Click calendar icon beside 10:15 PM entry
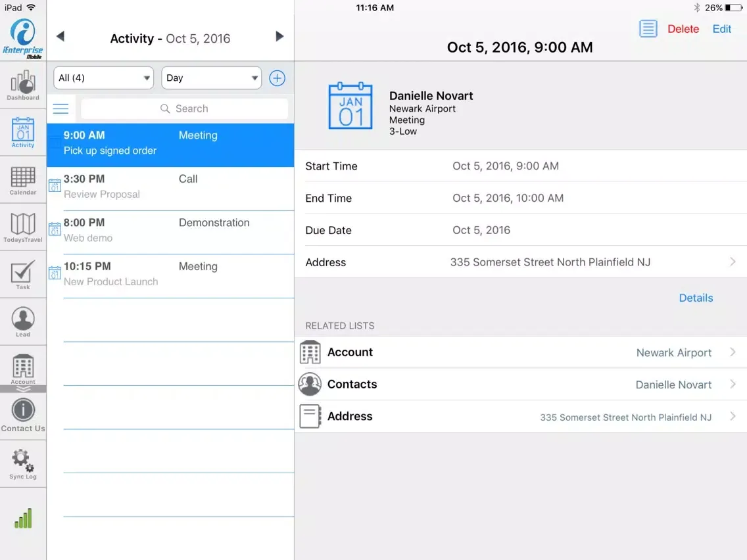The height and width of the screenshot is (560, 747). click(55, 272)
